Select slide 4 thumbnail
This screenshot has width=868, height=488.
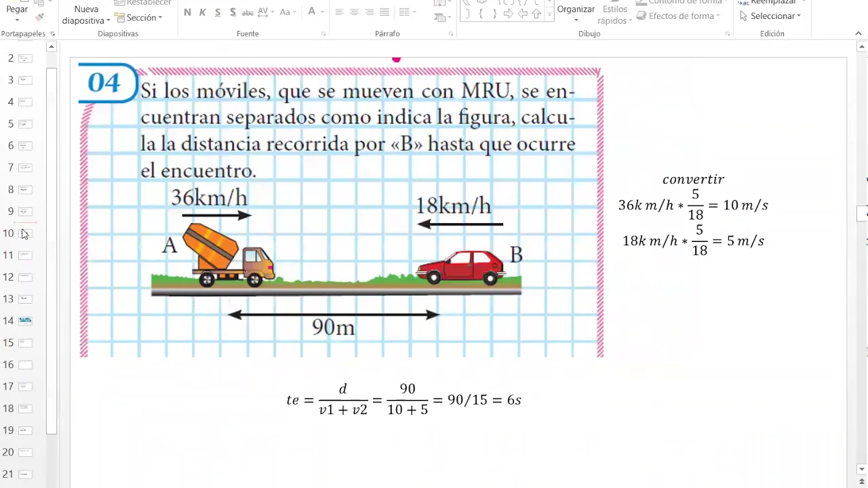coord(26,102)
